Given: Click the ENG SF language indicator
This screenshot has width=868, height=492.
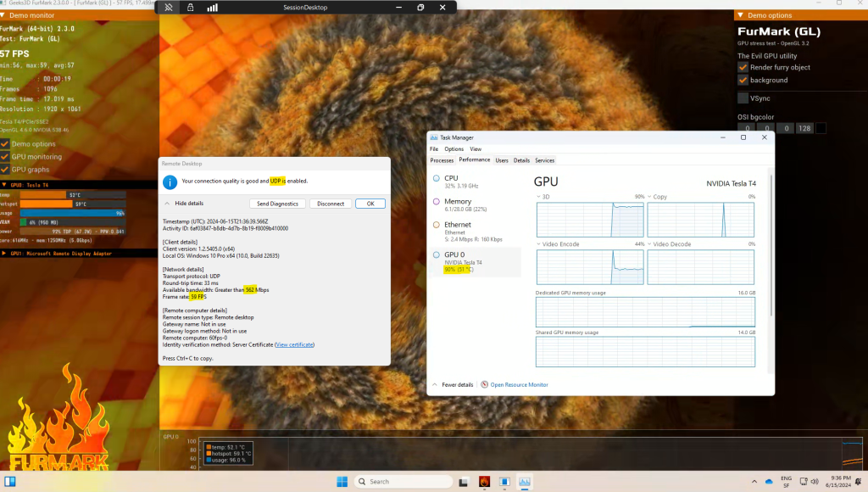Looking at the screenshot, I should click(x=786, y=482).
